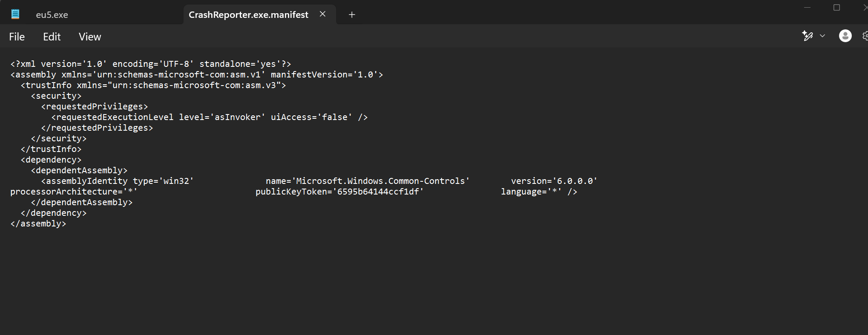Click the Copilot rewrite pen icon
The image size is (868, 335).
[x=808, y=36]
